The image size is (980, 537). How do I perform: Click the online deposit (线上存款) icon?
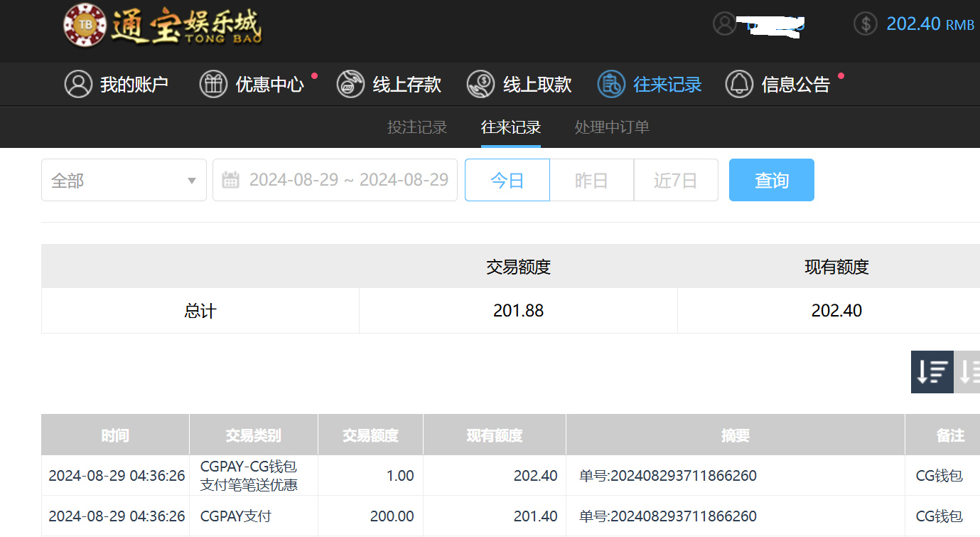point(350,84)
